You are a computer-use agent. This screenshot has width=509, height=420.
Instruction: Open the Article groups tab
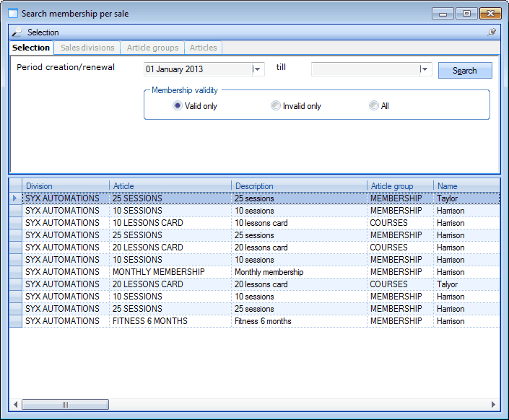tap(152, 48)
